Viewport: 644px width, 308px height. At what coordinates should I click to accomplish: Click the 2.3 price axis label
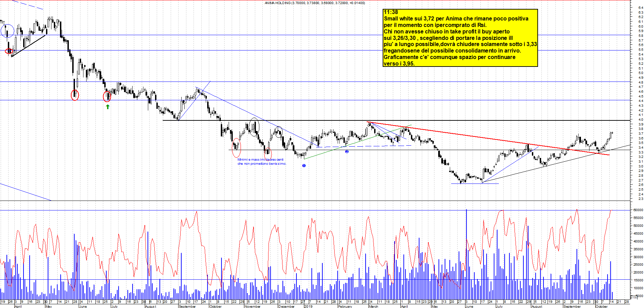(x=641, y=199)
